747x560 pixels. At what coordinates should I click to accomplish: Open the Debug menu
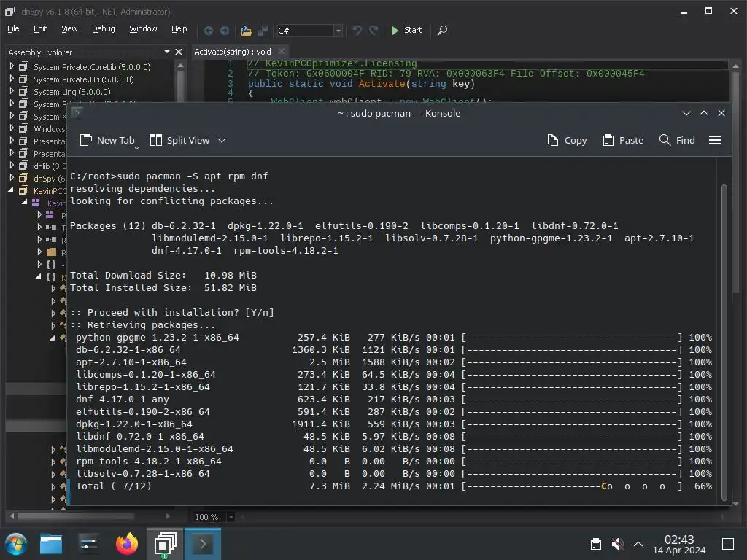[x=104, y=28]
